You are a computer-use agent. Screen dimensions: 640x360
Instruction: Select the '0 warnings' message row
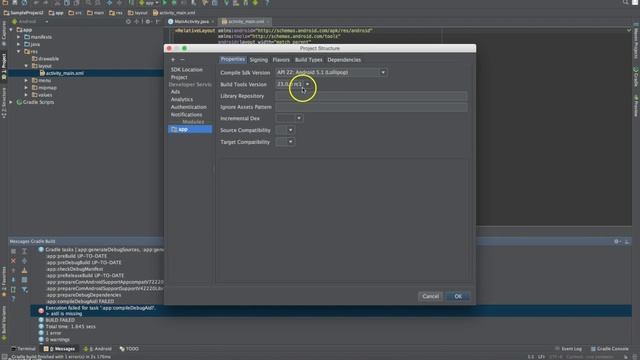coord(57,339)
